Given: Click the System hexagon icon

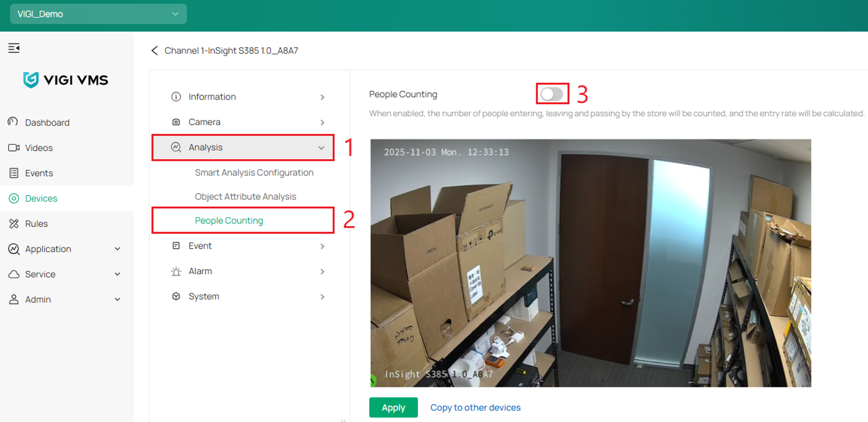Looking at the screenshot, I should 176,296.
